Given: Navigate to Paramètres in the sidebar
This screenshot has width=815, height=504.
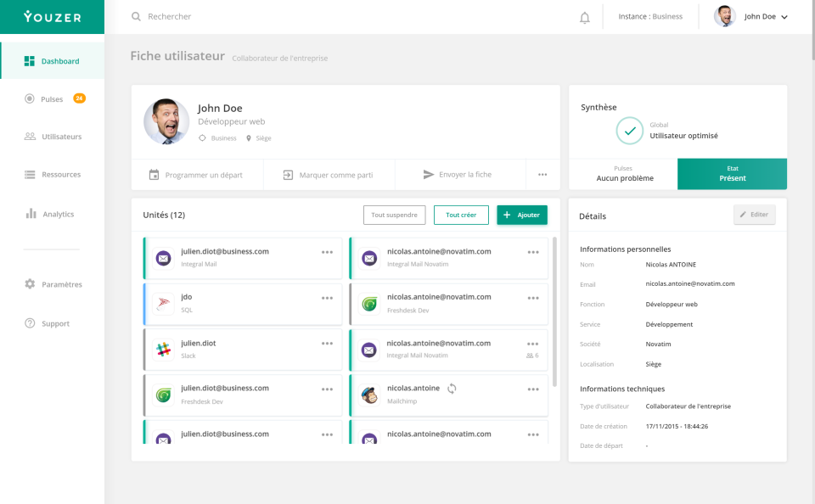Looking at the screenshot, I should 27,283.
